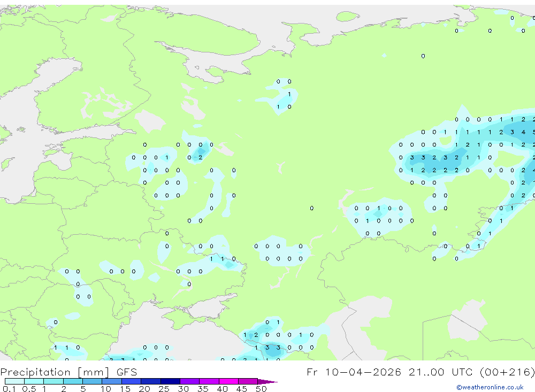Select the 30–35 mm violet legend swatch

coord(189,381)
